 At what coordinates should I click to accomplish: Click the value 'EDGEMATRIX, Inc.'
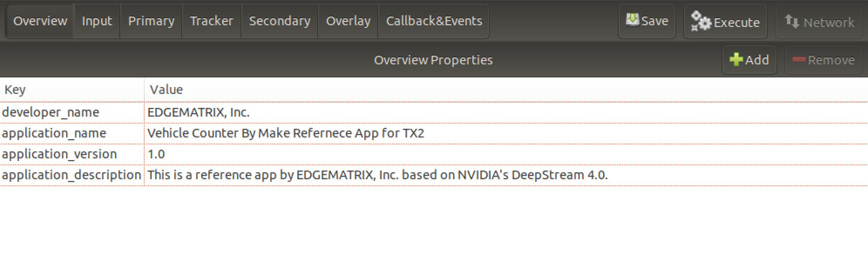(x=506, y=113)
